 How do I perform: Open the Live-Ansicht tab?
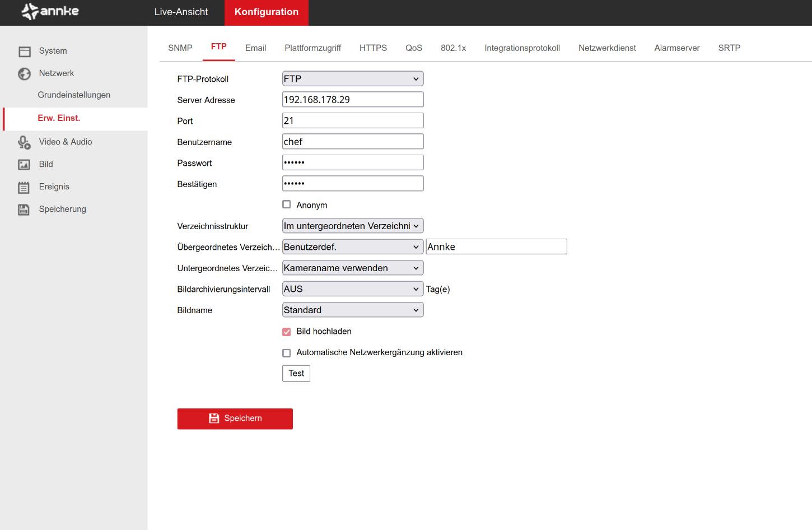point(181,12)
